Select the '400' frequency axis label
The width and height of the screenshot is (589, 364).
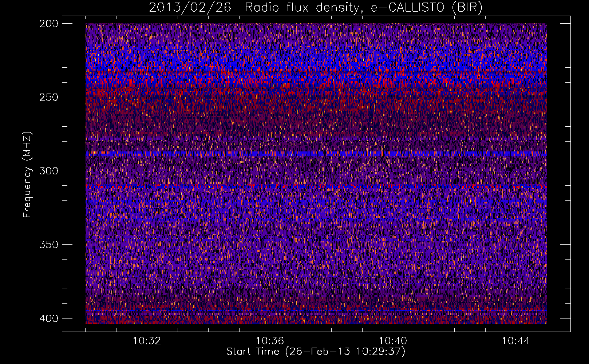[48, 318]
